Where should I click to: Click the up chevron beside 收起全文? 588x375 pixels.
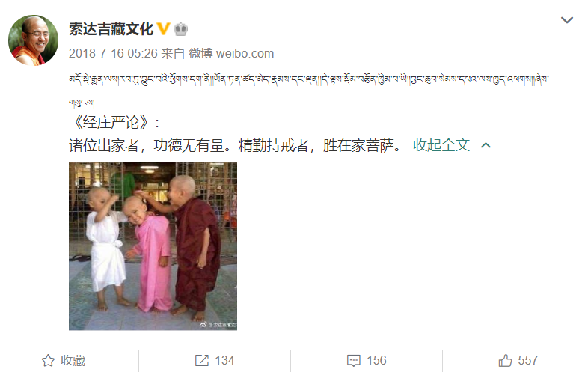point(486,146)
